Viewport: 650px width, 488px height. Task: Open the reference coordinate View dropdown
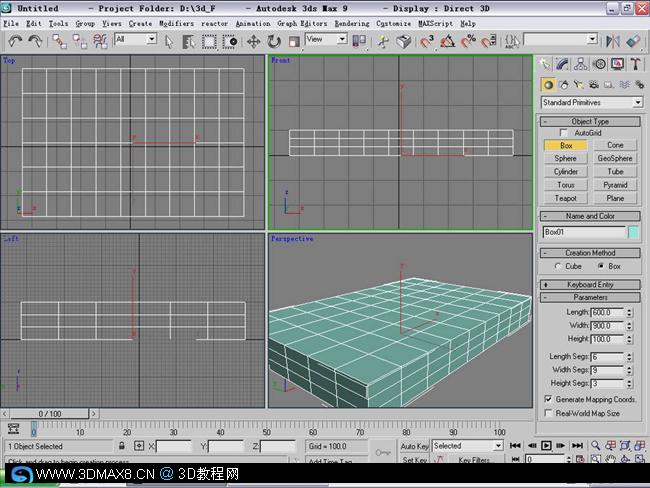coord(326,39)
